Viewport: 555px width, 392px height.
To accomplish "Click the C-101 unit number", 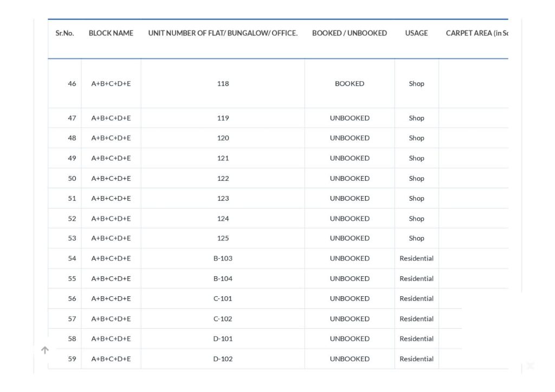I will [223, 299].
